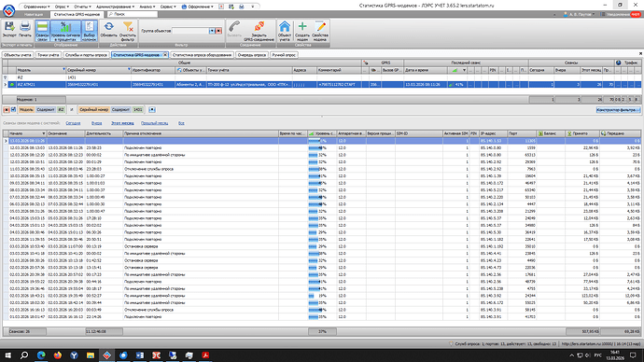The height and width of the screenshot is (362, 644).
Task: Switch to Статистика опроса оборудования tab
Action: click(x=202, y=55)
